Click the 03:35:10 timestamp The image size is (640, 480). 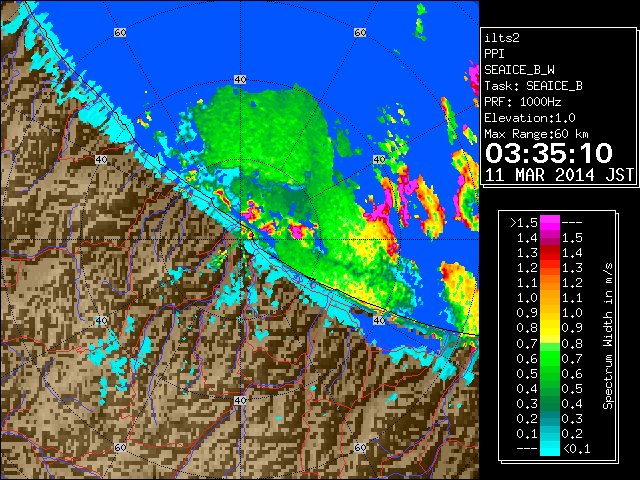(x=549, y=153)
